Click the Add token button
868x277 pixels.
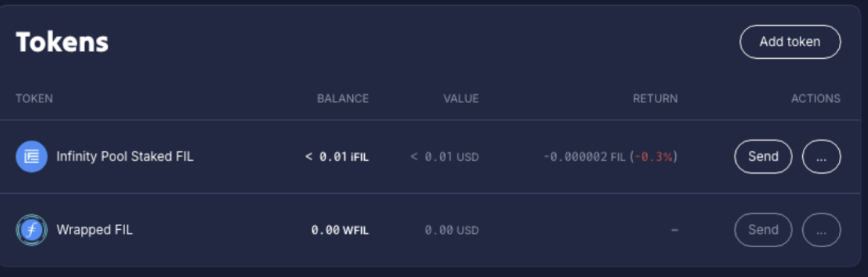point(790,42)
